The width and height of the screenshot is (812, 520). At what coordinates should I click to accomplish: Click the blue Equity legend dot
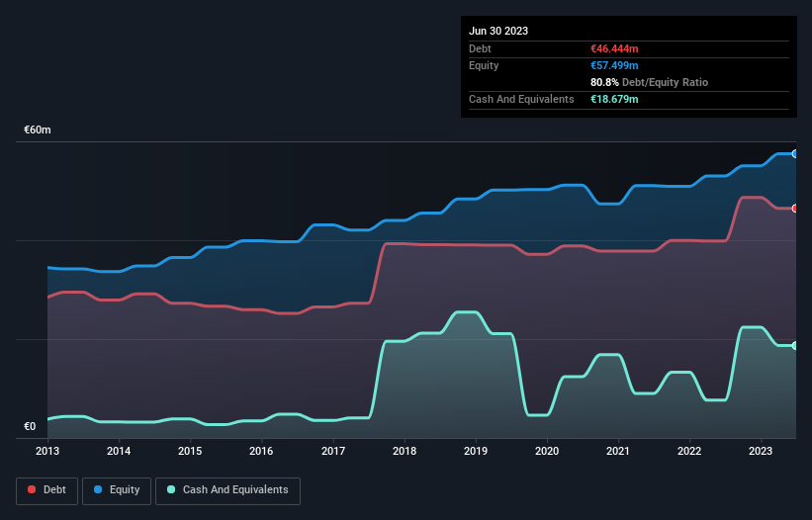point(98,489)
